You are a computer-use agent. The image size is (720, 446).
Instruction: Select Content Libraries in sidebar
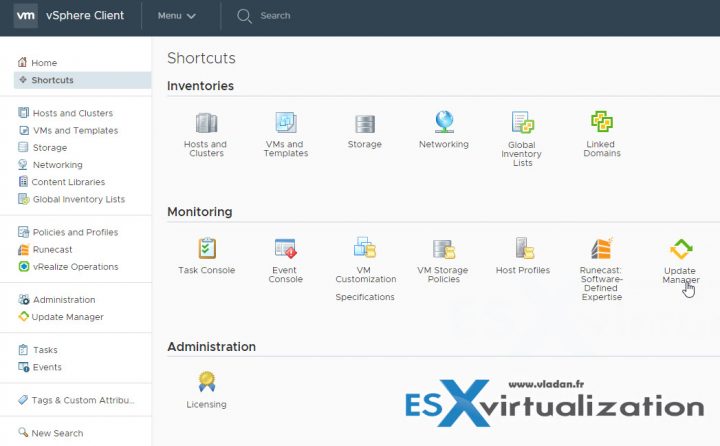pyautogui.click(x=69, y=182)
